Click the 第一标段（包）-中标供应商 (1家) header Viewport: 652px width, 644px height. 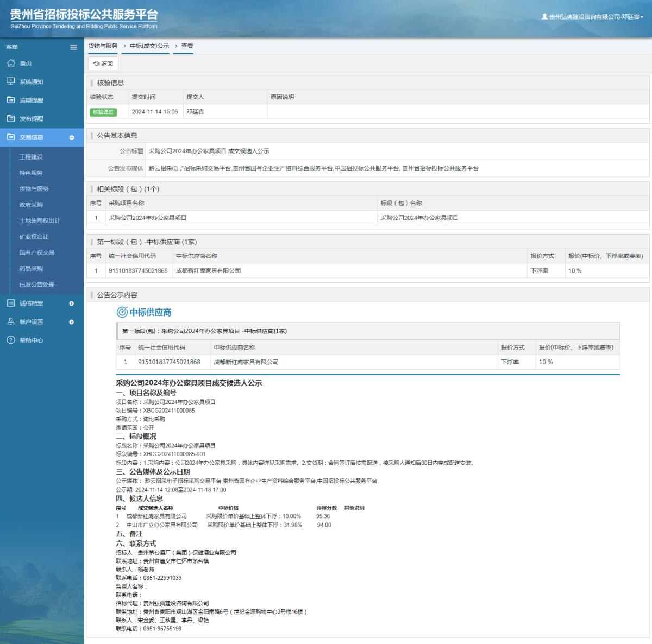coord(147,242)
